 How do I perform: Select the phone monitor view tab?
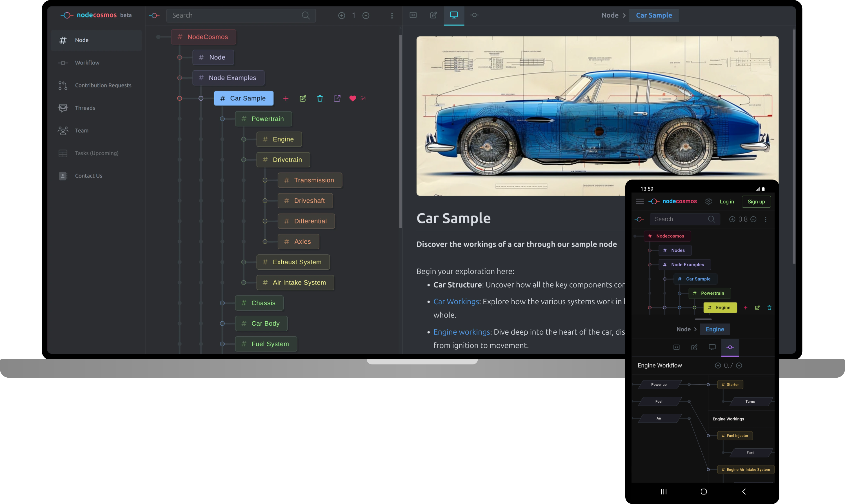[x=712, y=347]
